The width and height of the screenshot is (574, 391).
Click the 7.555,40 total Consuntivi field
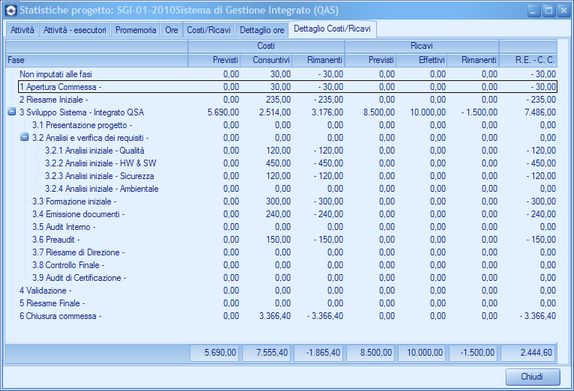pos(266,353)
